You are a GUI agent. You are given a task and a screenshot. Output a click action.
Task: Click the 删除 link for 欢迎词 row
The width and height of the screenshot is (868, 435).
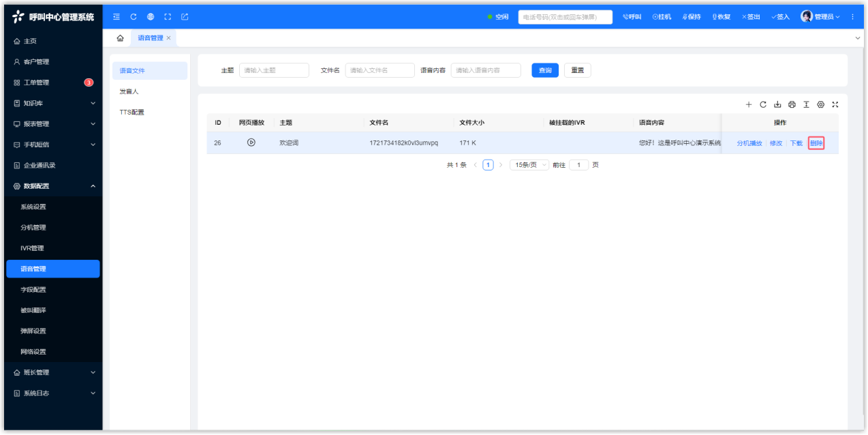pyautogui.click(x=816, y=143)
